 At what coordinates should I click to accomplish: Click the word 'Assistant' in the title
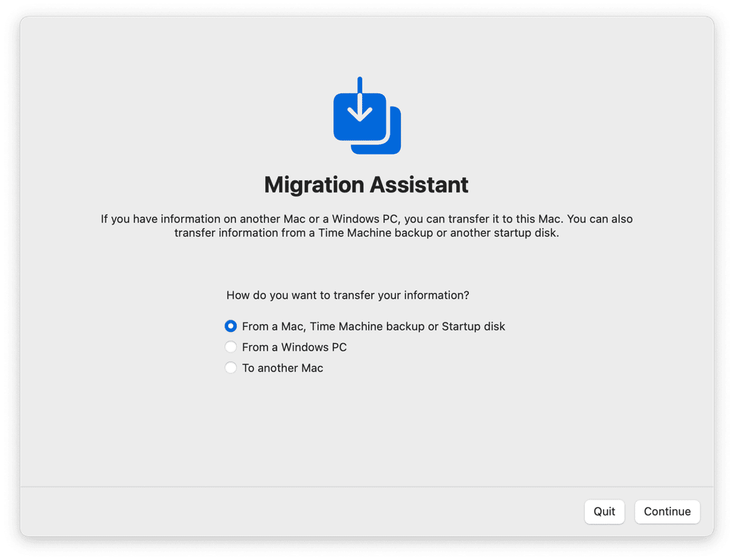point(418,185)
